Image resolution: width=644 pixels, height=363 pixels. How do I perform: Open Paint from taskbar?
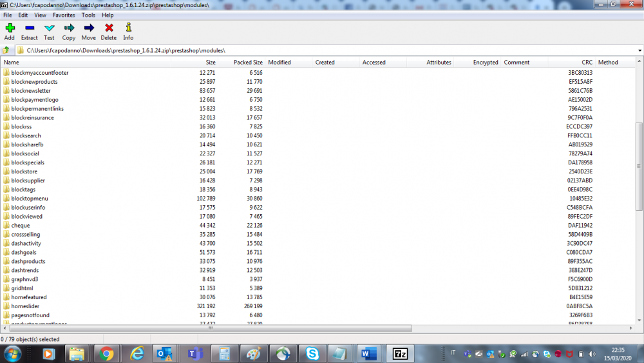tap(253, 354)
